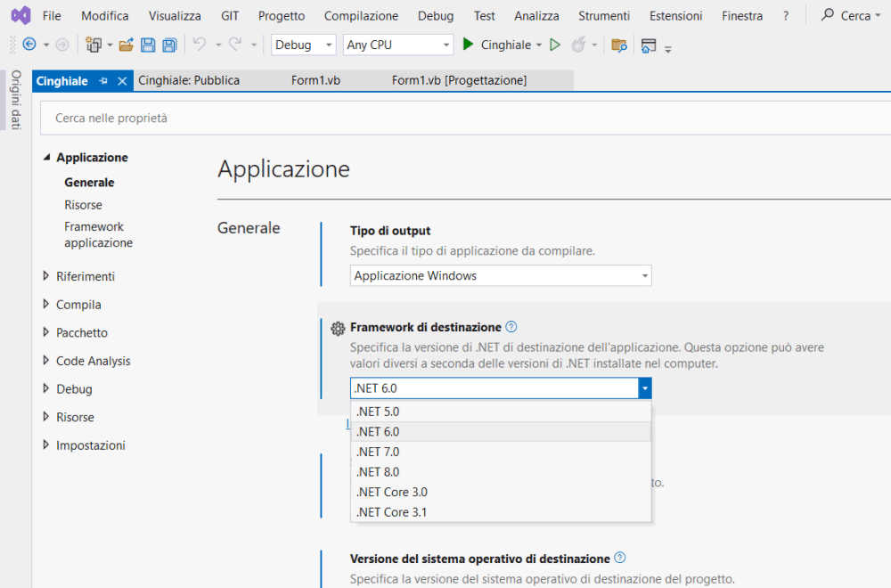Expand the Riferimenti section in sidebar
Screen dimensions: 891x588
tap(46, 276)
